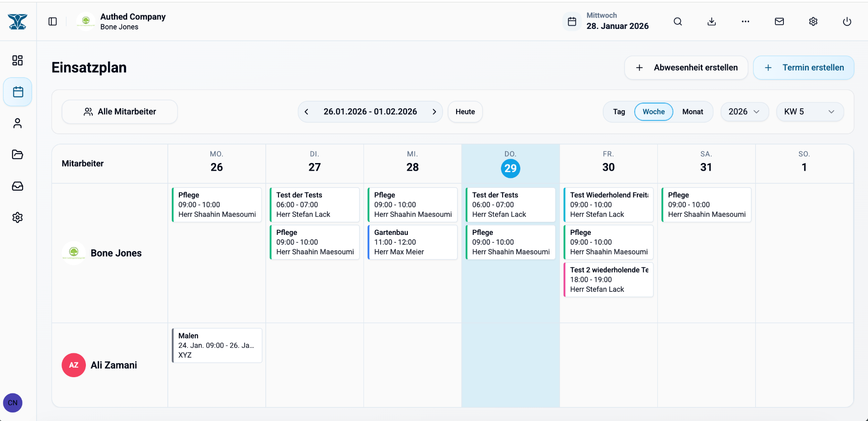Switch to Woche view
The height and width of the screenshot is (421, 868).
654,112
